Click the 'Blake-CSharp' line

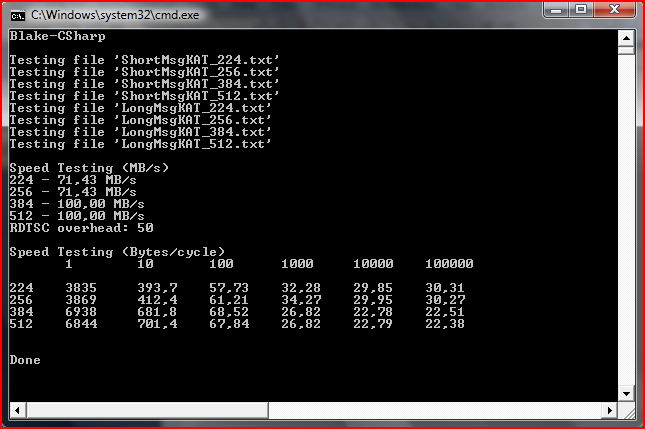tap(58, 36)
